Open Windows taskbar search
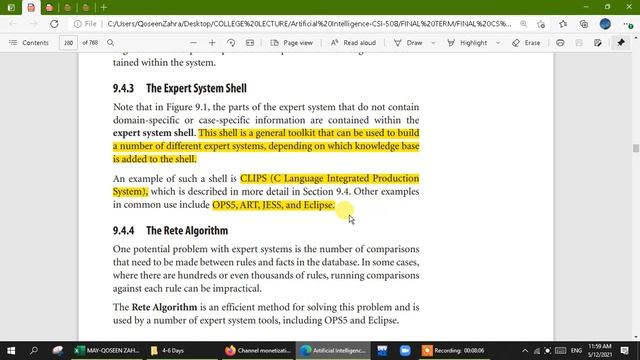This screenshot has width=640, height=360. coord(34,350)
